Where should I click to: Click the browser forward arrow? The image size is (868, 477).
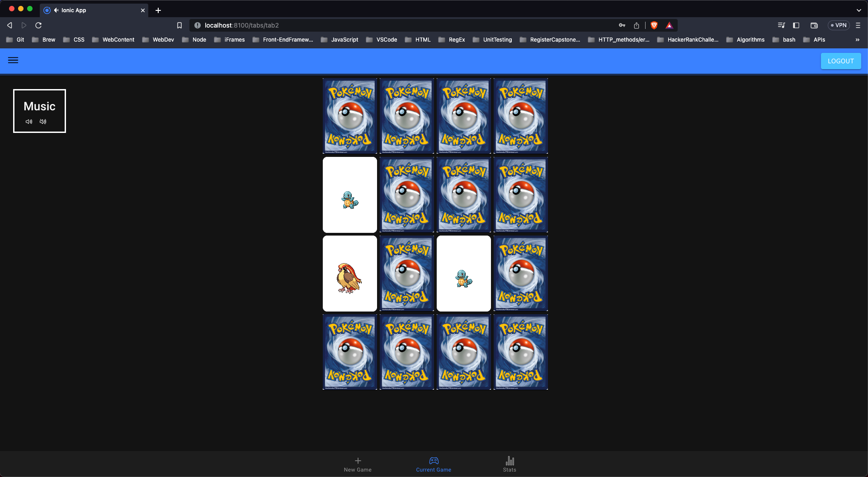(24, 25)
